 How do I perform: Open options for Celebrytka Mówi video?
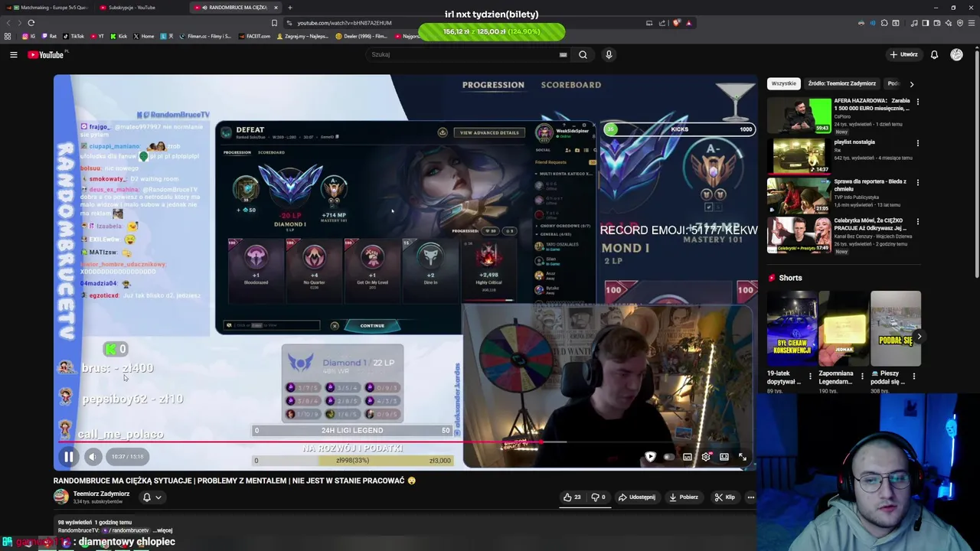tap(917, 223)
